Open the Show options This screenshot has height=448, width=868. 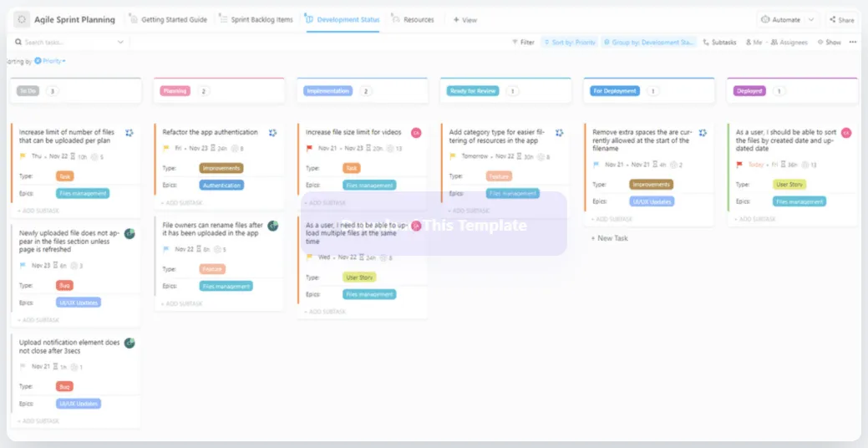[x=830, y=42]
